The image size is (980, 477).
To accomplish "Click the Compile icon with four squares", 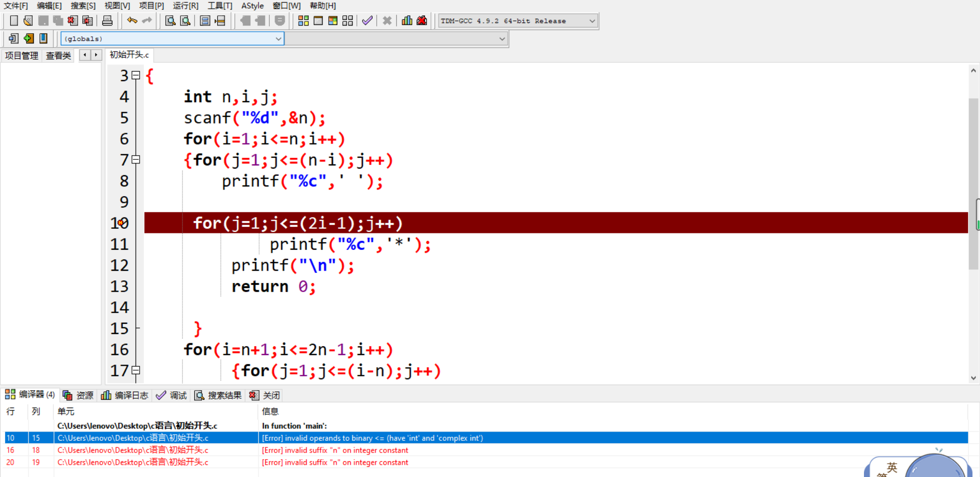I will (x=303, y=21).
